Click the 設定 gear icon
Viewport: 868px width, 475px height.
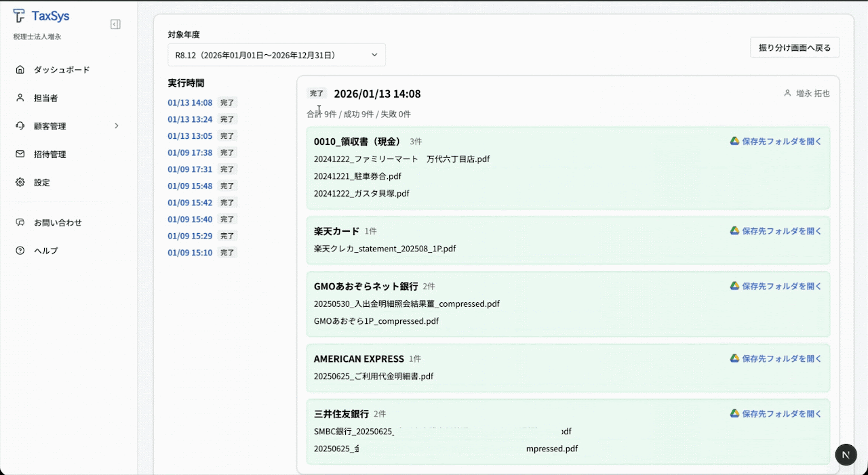coord(20,182)
